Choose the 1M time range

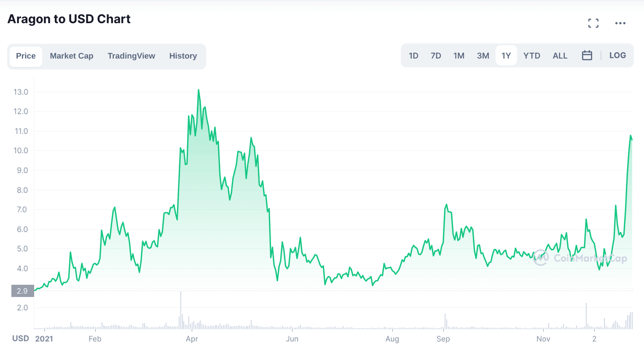[x=459, y=56]
